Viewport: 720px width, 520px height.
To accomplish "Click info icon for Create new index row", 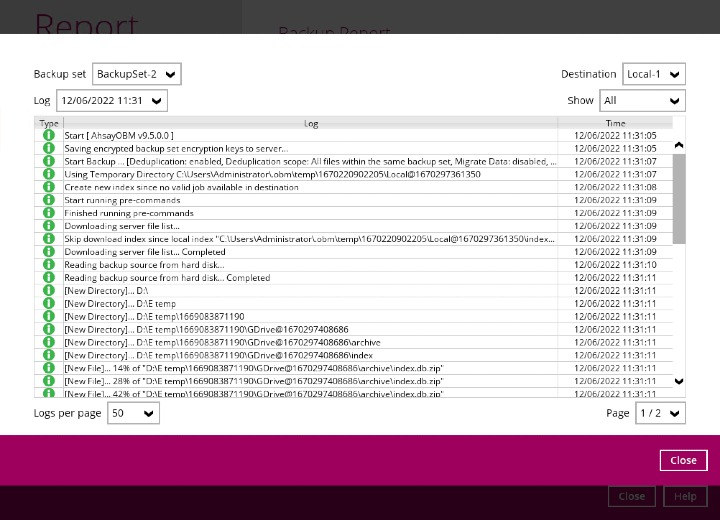I will [49, 187].
